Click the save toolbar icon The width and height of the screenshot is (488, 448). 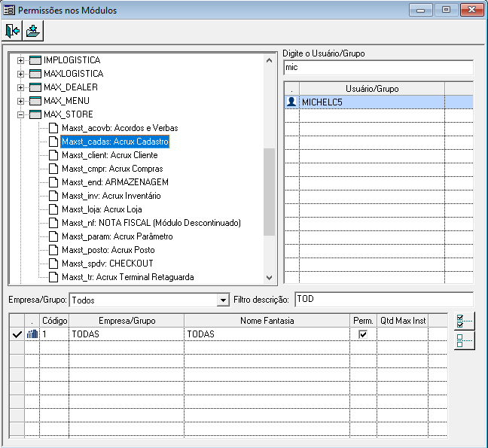(32, 30)
